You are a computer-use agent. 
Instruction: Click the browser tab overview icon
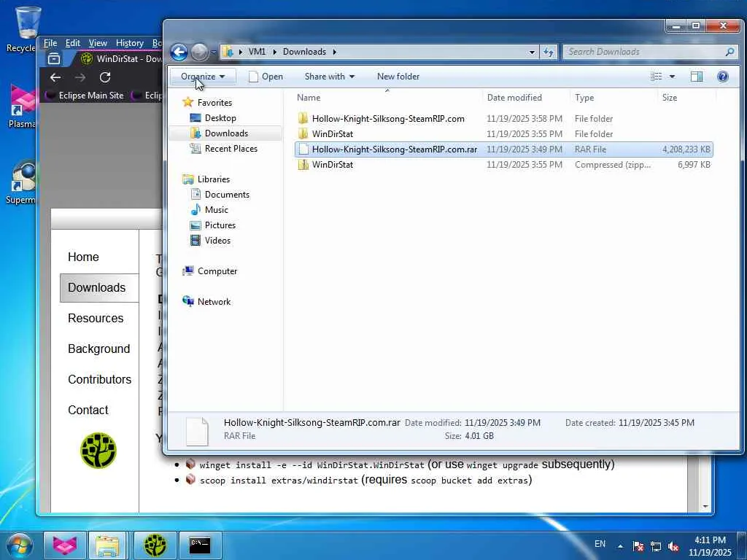point(54,58)
